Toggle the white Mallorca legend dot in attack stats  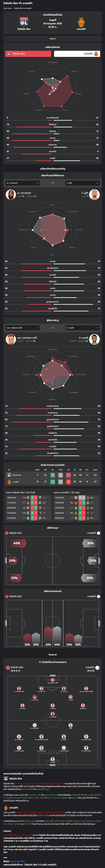tap(99, 533)
